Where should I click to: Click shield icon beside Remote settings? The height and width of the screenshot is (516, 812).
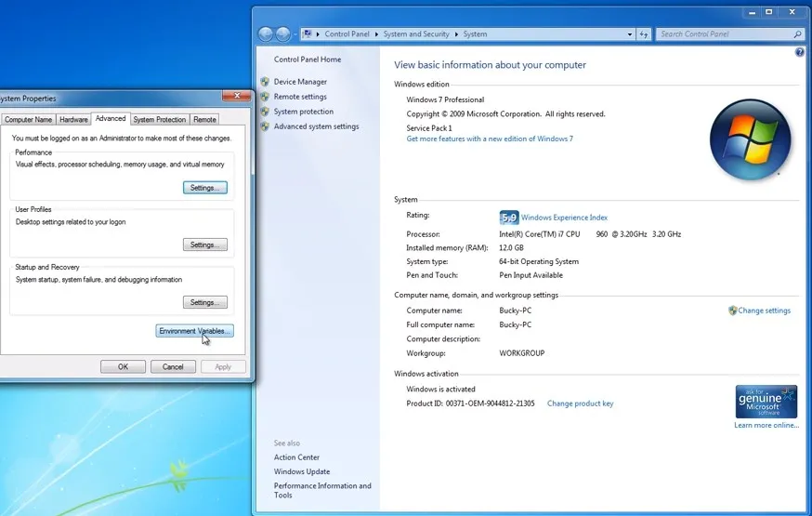click(265, 97)
